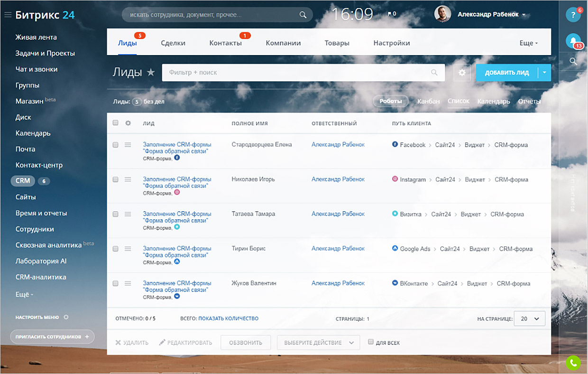Toggle the hamburger menu next to Битрикс 24
This screenshot has width=588, height=374.
[7, 15]
